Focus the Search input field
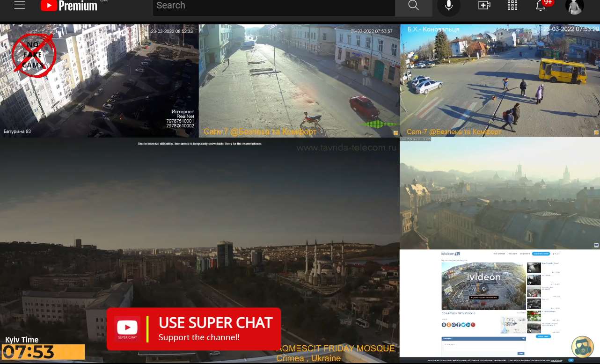The width and height of the screenshot is (600, 364). [x=274, y=7]
